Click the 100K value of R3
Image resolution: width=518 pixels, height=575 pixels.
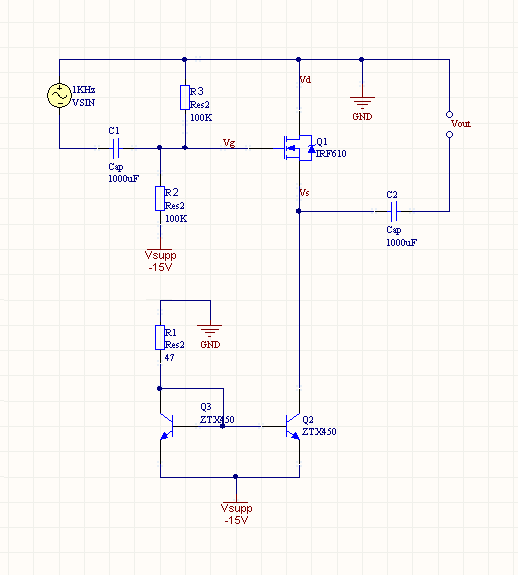coord(201,118)
